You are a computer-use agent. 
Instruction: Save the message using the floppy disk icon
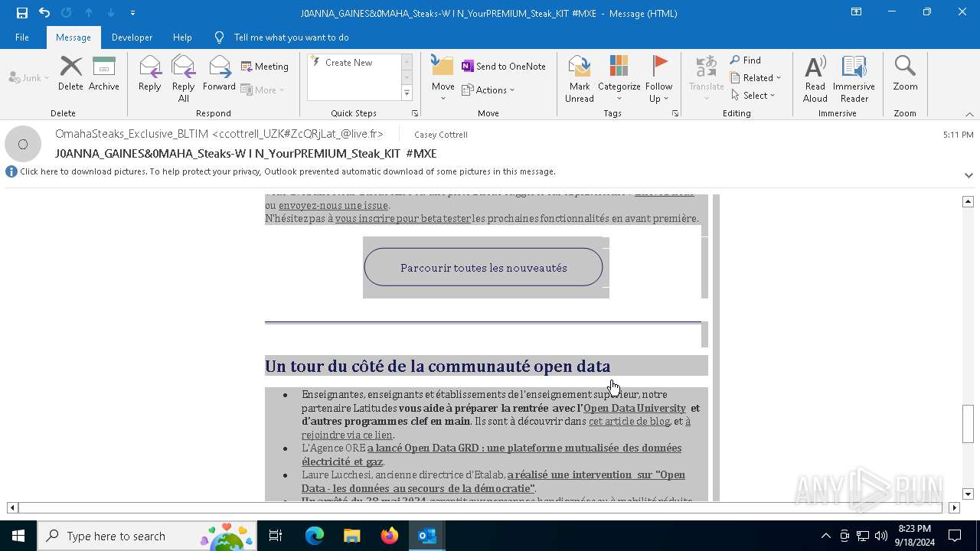(22, 12)
